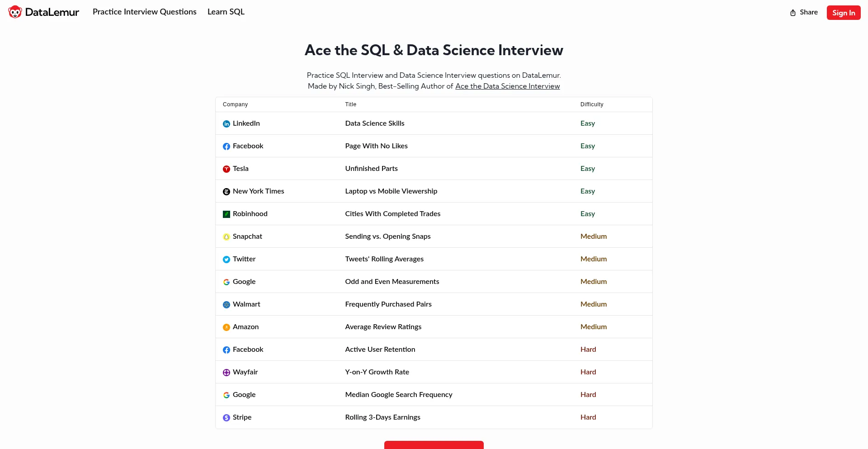Click the Robinhood green logo icon
This screenshot has width=868, height=449.
pyautogui.click(x=226, y=214)
